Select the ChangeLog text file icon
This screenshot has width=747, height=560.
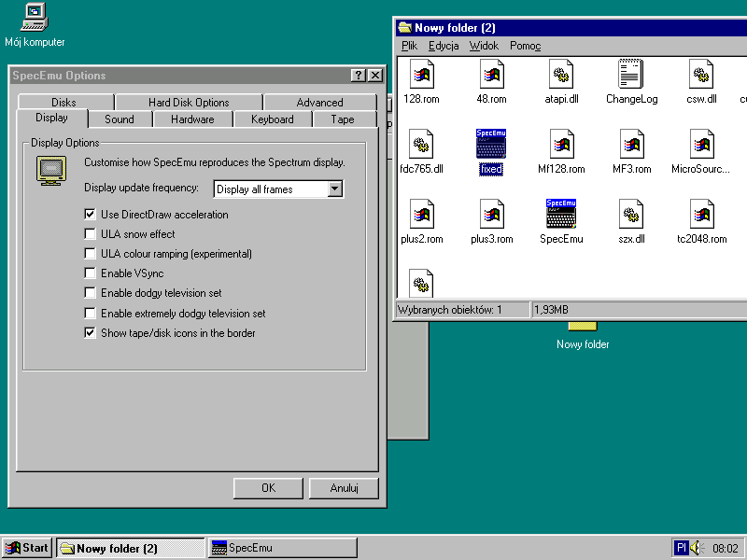point(631,74)
